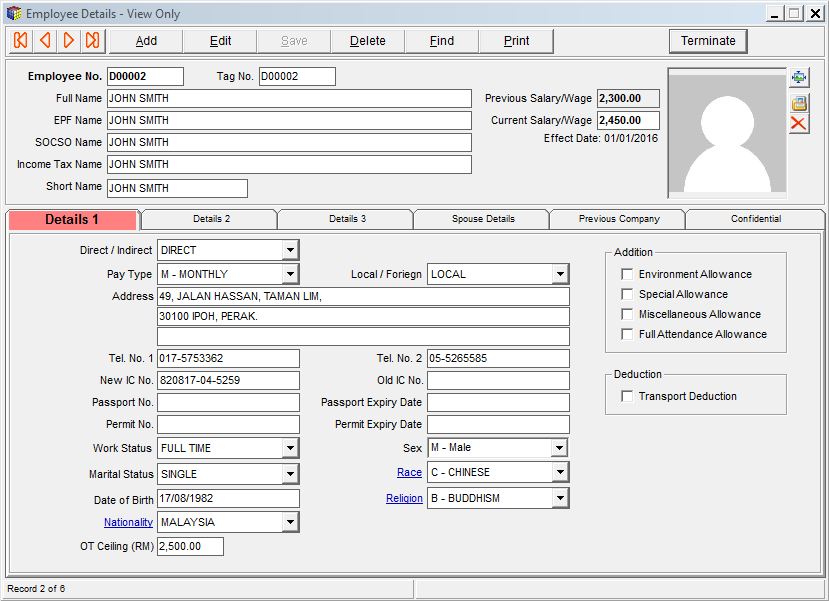Image resolution: width=829 pixels, height=601 pixels.
Task: Expand the Work Status dropdown
Action: (x=290, y=448)
